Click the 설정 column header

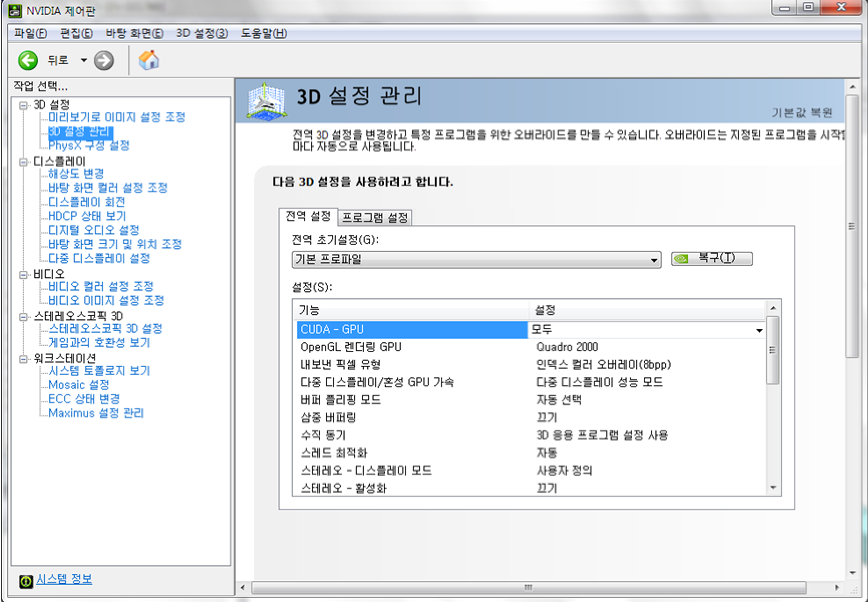(x=647, y=310)
